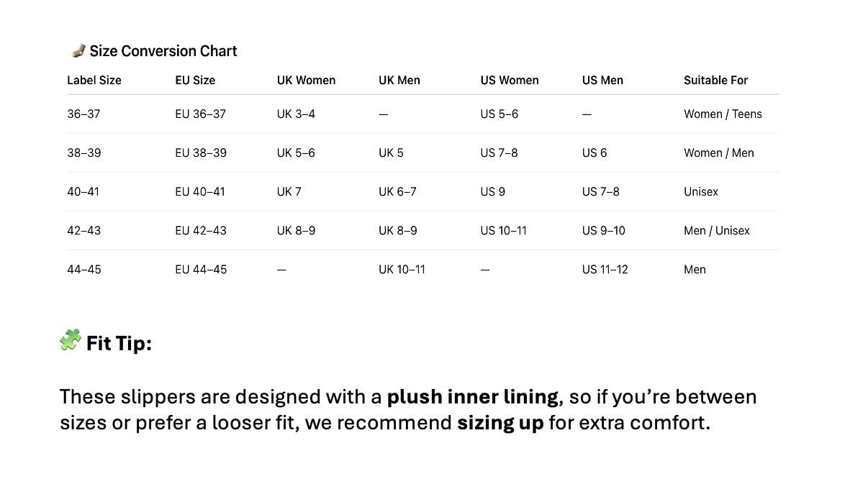Click the UK 7 women's size cell
Viewport: 868px width, 502px height.
289,192
